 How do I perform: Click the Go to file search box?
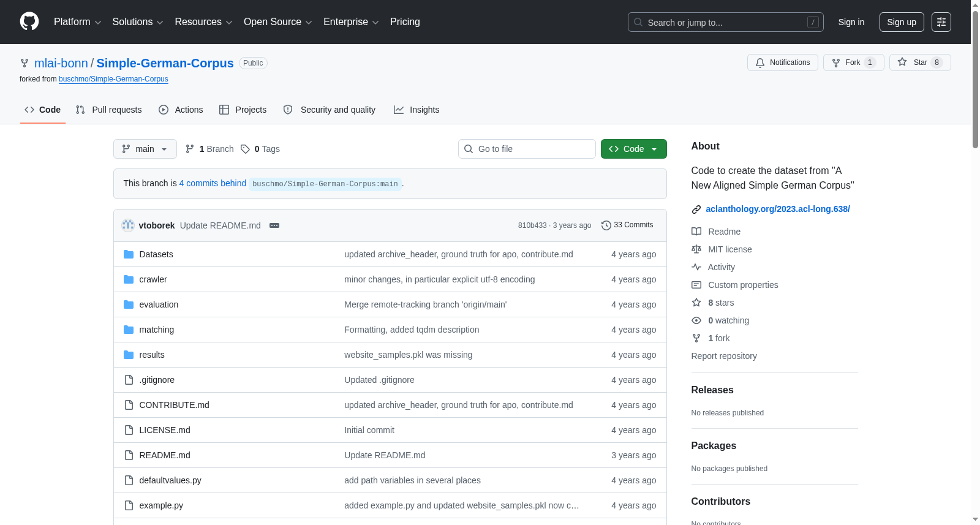tap(527, 149)
